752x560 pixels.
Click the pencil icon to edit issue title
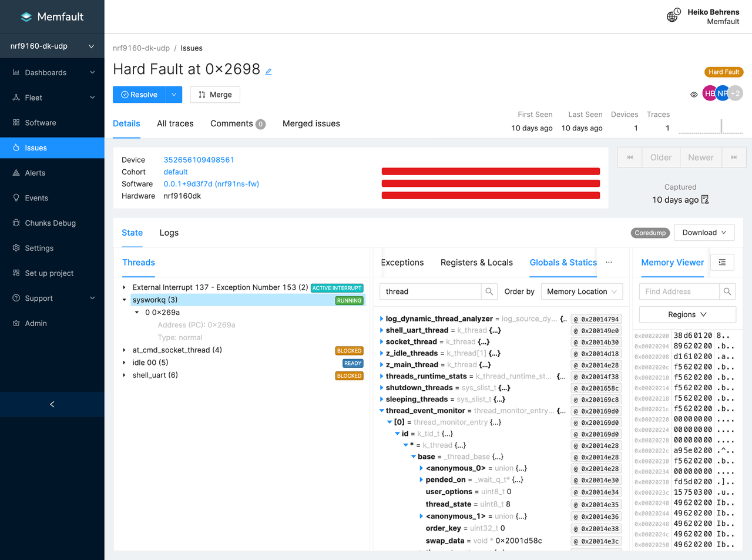268,72
